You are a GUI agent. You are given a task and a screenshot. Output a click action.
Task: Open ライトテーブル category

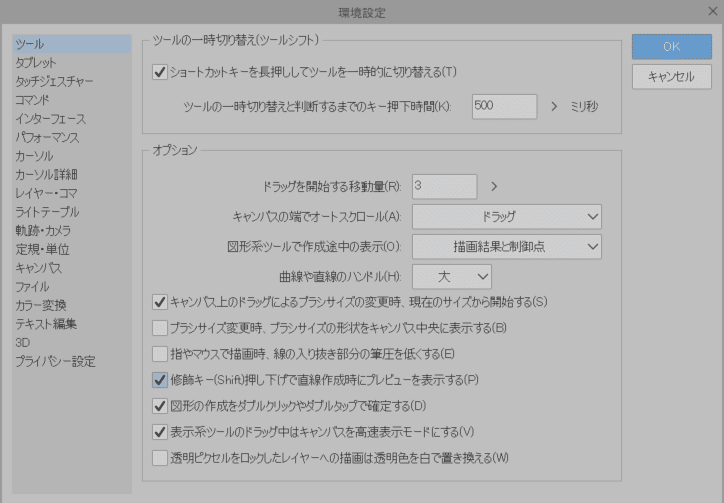[x=47, y=212]
